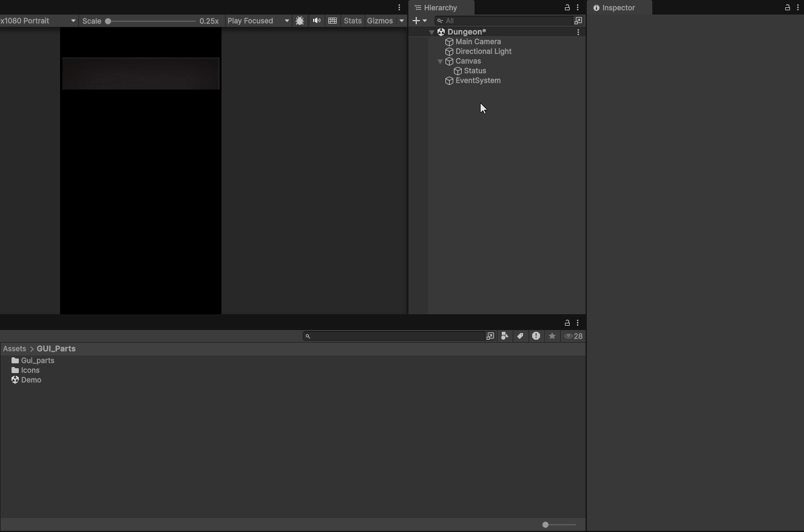Select the Inspector tab

click(x=618, y=8)
